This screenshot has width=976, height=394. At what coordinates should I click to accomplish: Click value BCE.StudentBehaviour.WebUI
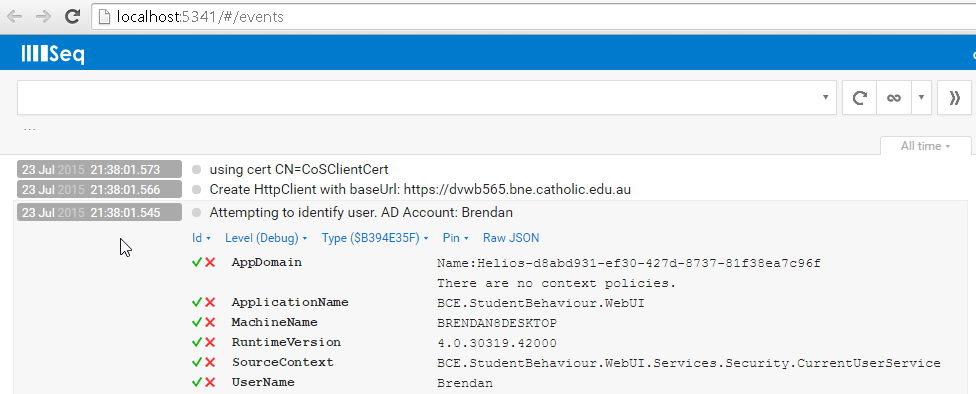pos(540,304)
